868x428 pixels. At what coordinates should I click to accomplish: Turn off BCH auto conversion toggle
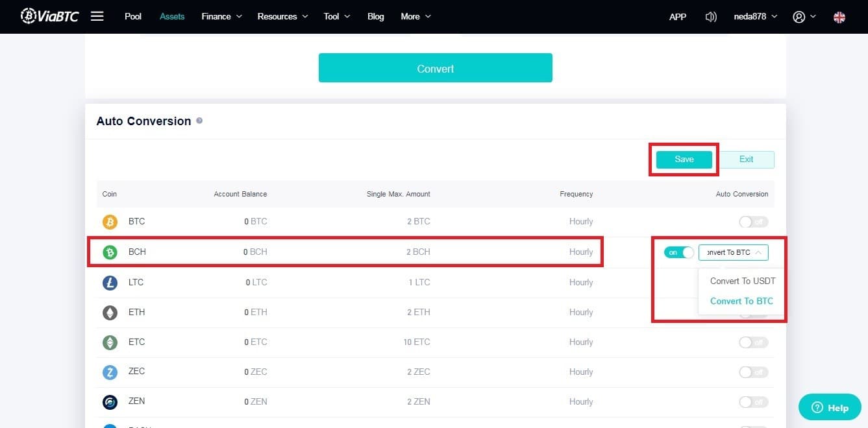point(679,252)
